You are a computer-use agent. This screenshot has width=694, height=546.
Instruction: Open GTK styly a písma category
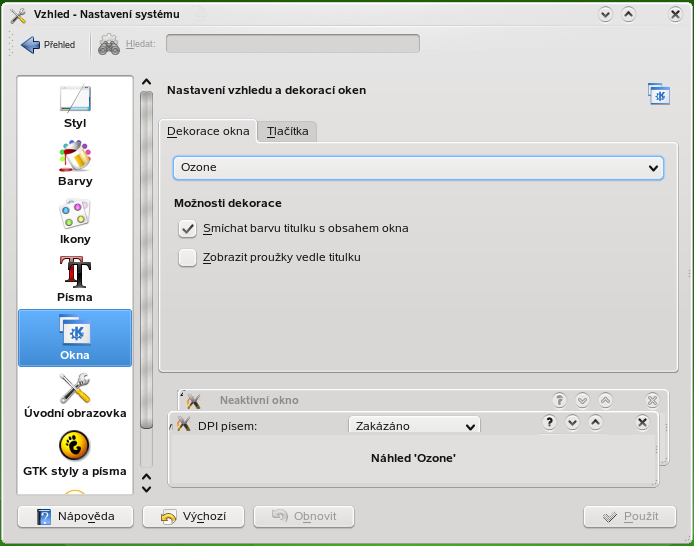(x=75, y=454)
